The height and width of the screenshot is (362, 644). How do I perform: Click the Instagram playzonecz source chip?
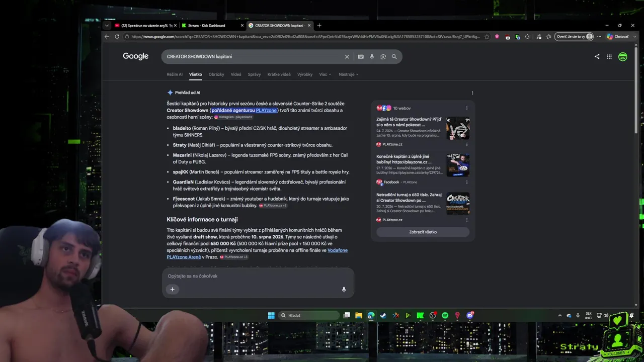coord(233,117)
